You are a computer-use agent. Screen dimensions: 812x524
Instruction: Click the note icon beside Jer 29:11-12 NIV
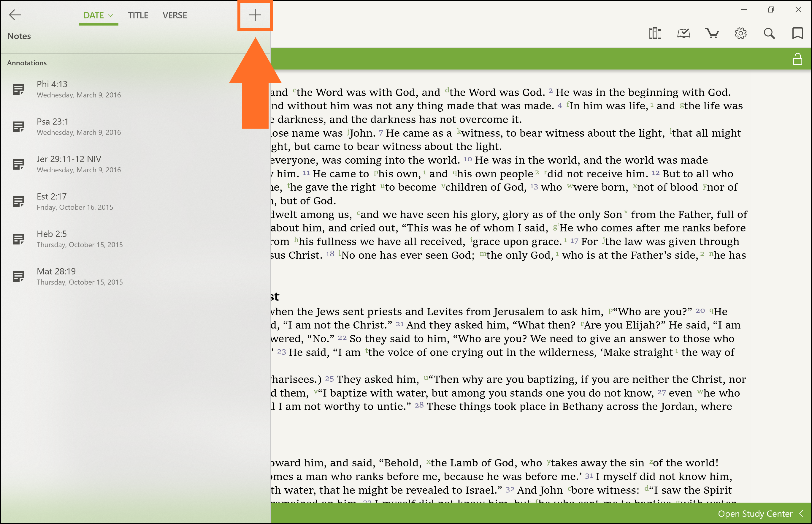coord(18,164)
